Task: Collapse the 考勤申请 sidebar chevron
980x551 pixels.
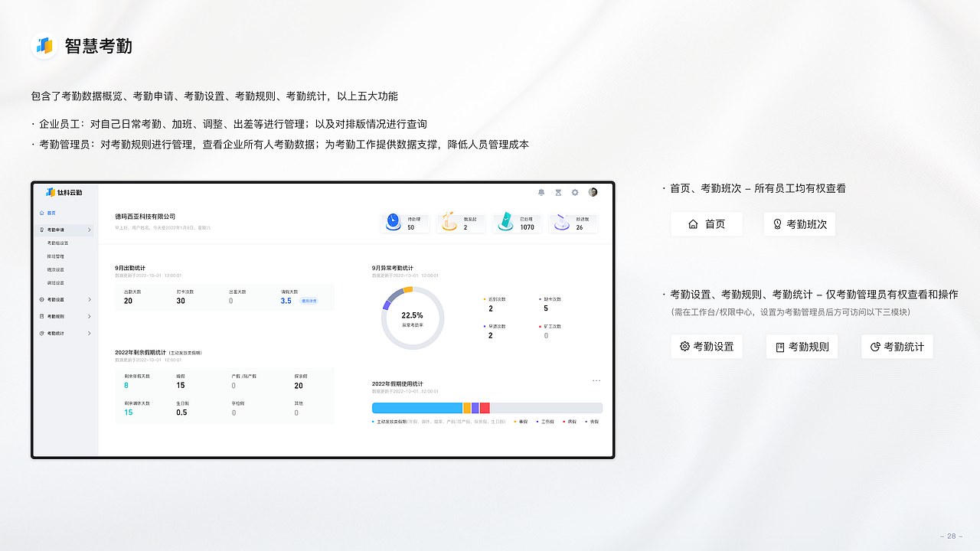Action: (89, 230)
